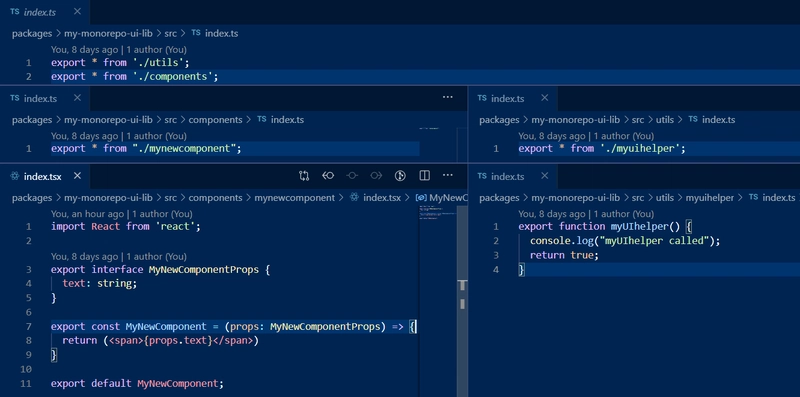Viewport: 800px width, 397px height.
Task: Open src breadcrumb above './utils' export
Action: tap(170, 33)
